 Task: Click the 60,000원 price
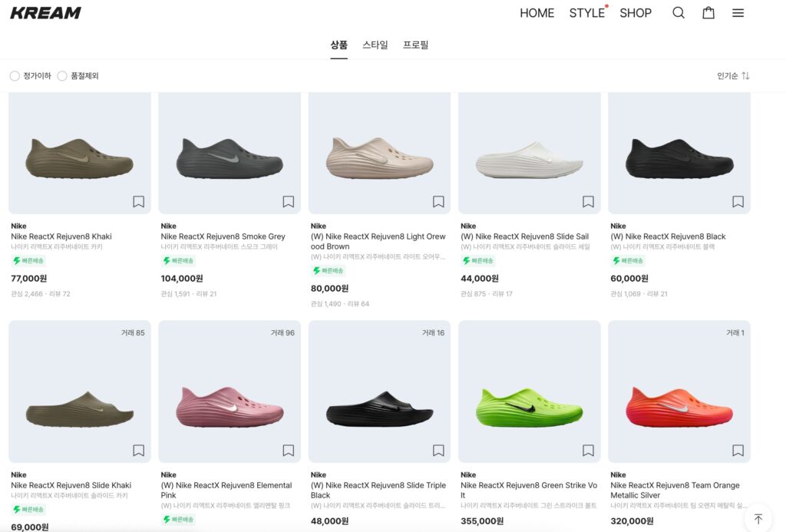pos(629,279)
